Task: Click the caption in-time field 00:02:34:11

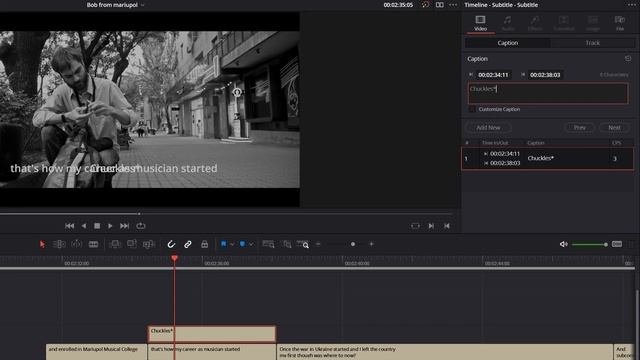Action: [493, 75]
